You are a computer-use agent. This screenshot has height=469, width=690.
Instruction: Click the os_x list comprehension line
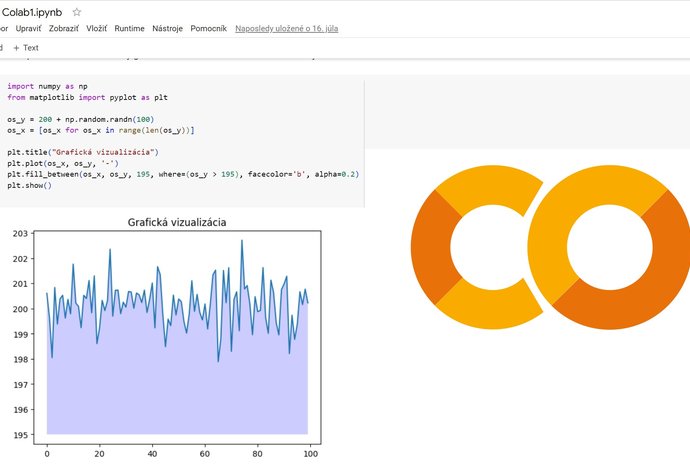click(100, 130)
